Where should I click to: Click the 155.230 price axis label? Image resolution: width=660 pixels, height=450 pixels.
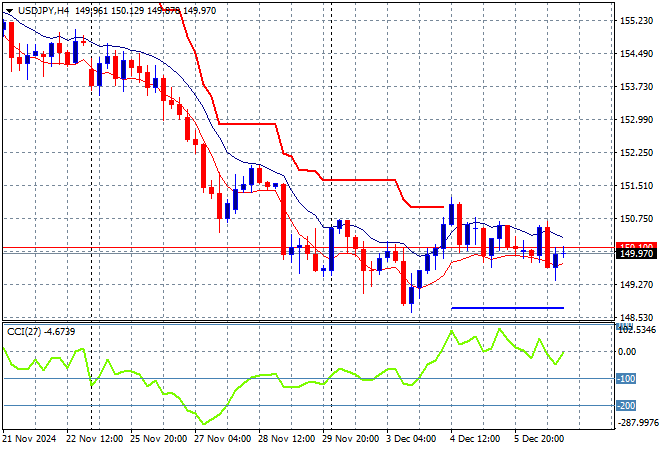tap(634, 20)
